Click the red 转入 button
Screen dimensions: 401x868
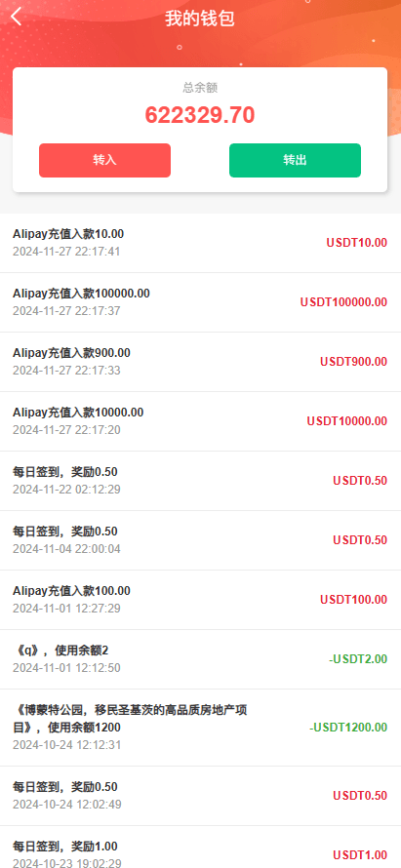(104, 161)
